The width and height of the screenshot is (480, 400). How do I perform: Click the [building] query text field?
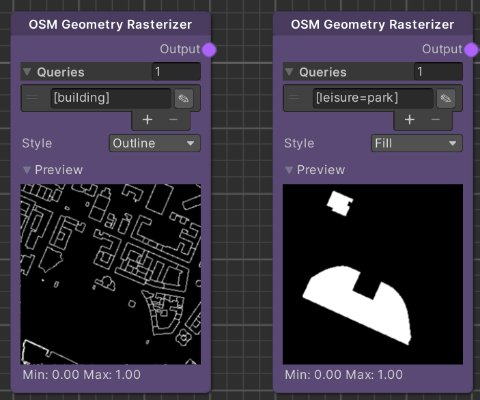point(111,98)
